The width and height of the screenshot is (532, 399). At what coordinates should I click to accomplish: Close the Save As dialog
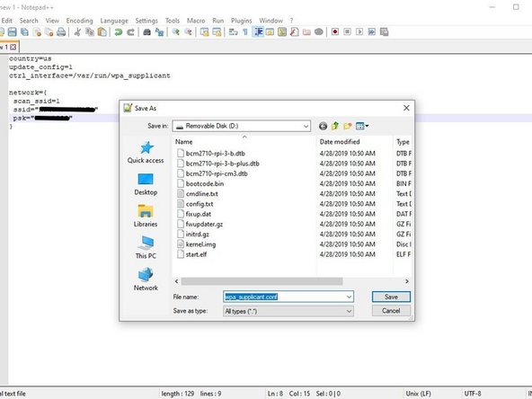(406, 108)
